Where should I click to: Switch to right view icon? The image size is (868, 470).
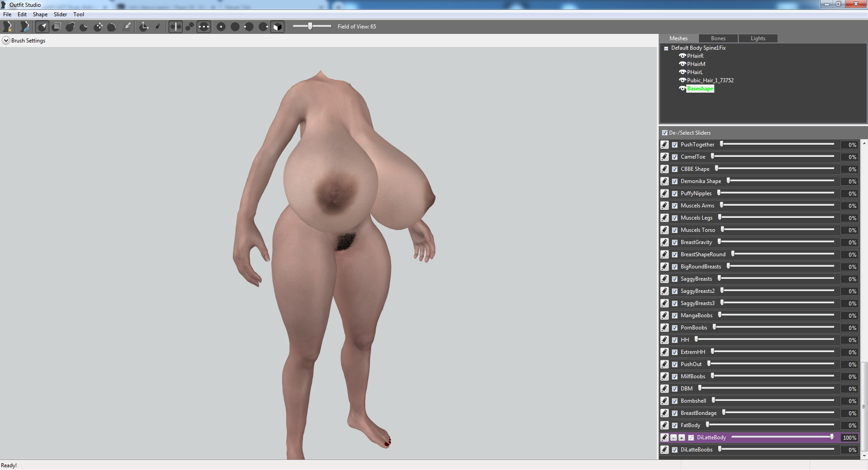click(263, 27)
